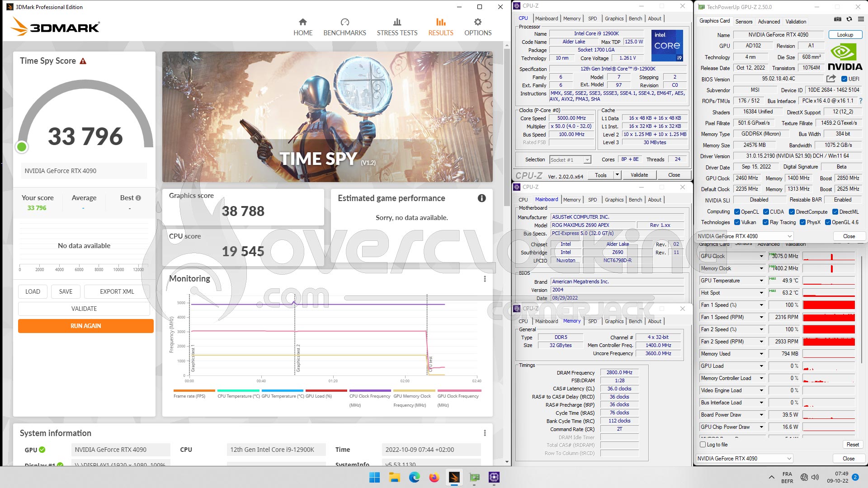The width and height of the screenshot is (868, 488).
Task: Open OPTIONS gear in 3DMark
Action: click(478, 27)
